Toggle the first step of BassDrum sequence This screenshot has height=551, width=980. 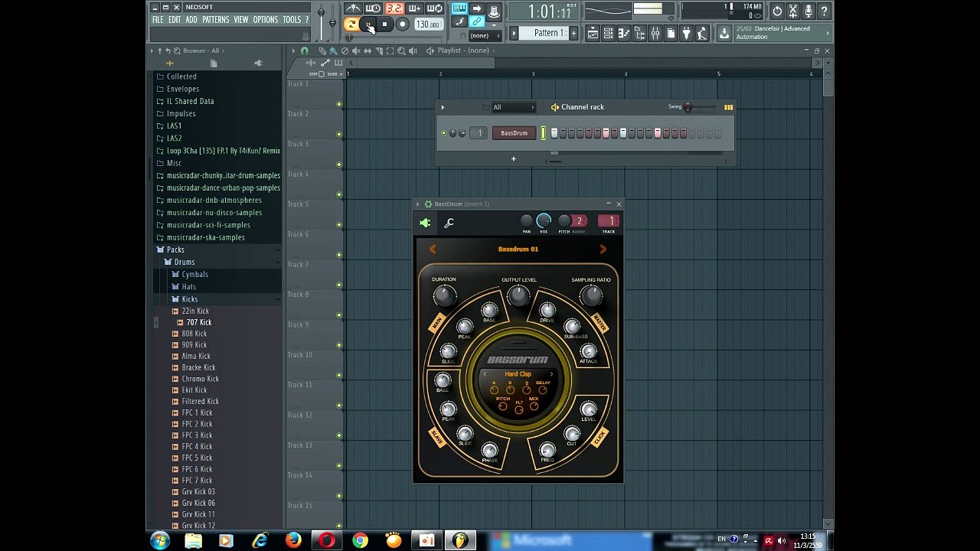(554, 133)
